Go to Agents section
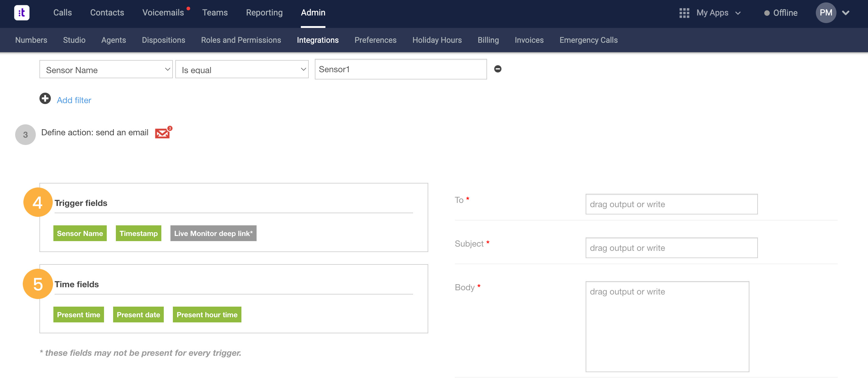 (x=113, y=40)
